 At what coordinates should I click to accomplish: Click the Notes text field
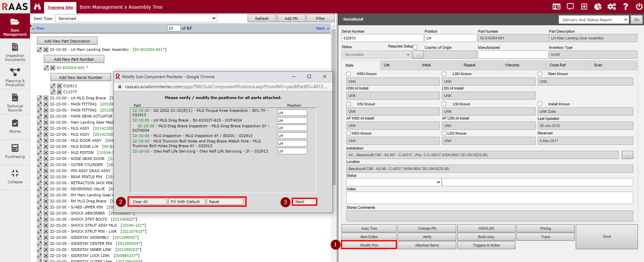click(489, 198)
